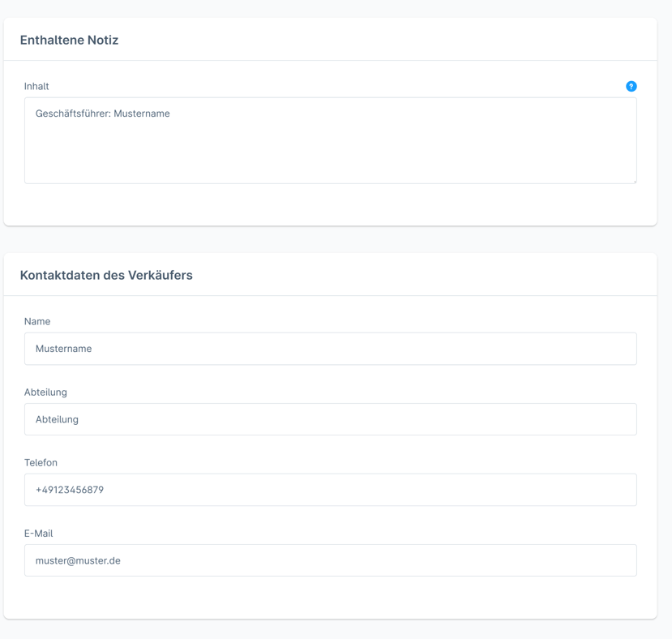Click the "Kontaktdaten des Verkäufers" heading
672x639 pixels.
click(106, 275)
